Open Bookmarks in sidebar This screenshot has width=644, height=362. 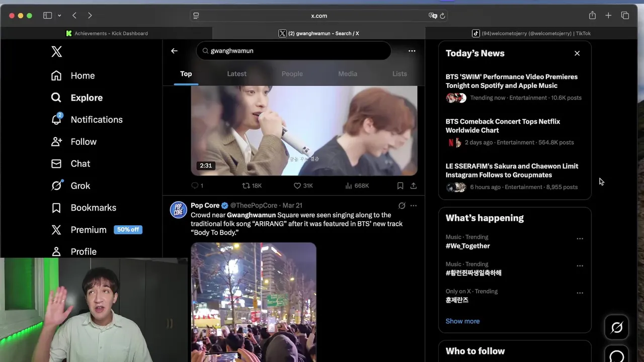[x=84, y=208]
